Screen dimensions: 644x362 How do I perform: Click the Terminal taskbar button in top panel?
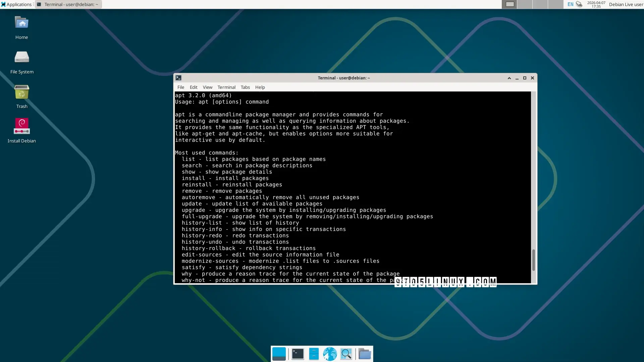point(68,4)
